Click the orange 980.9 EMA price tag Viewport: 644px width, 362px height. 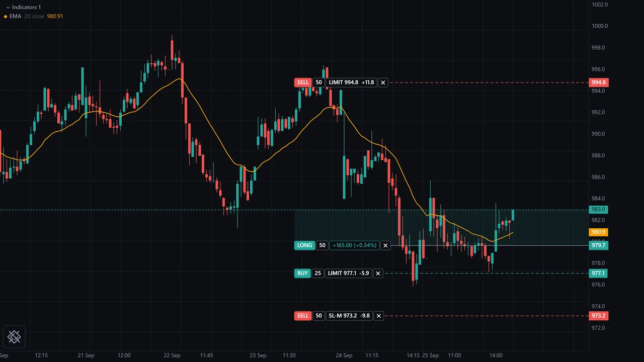[599, 232]
